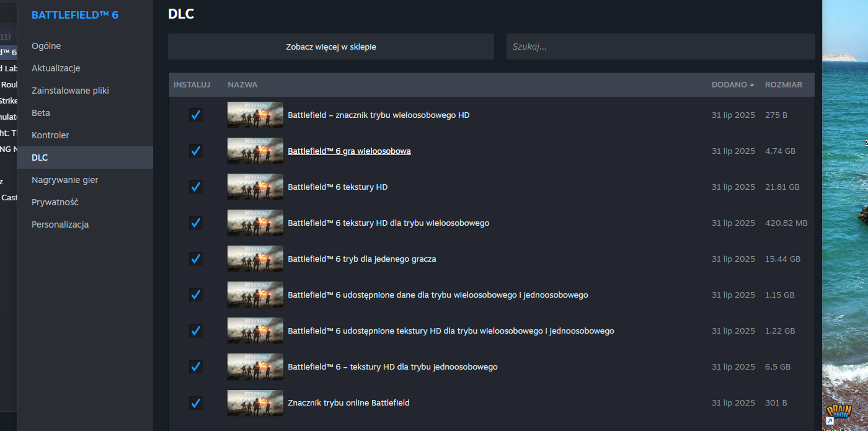Click thumbnail of znacznik trybu wieloosobowego HD

tap(255, 115)
